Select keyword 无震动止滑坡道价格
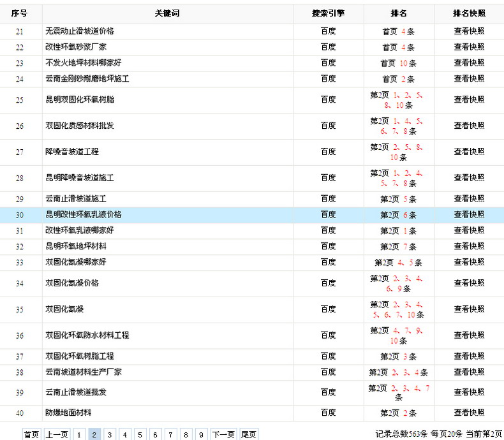The width and height of the screenshot is (504, 440). (x=80, y=31)
